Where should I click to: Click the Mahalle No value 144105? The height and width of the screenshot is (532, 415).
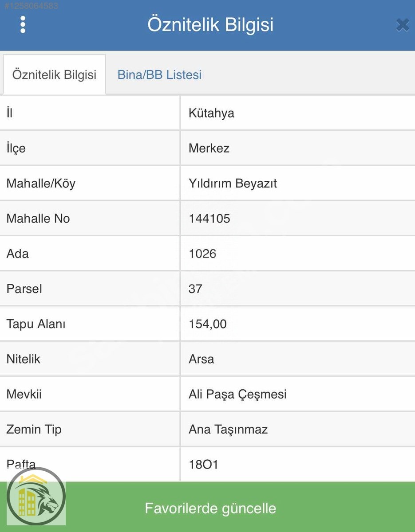click(x=209, y=219)
